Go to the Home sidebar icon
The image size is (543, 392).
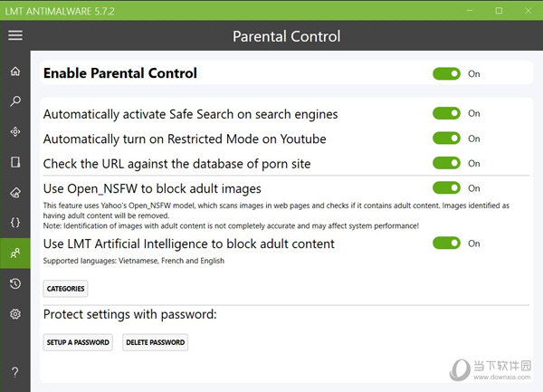tap(15, 72)
